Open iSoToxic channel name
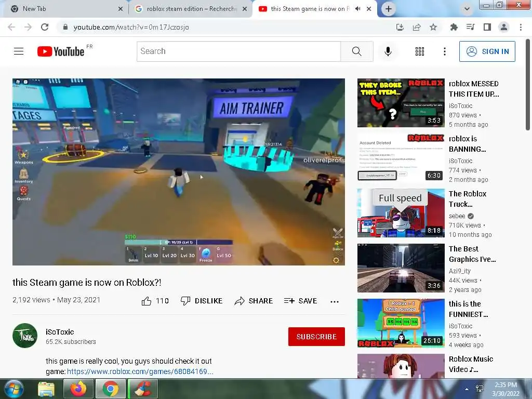Screen dimensions: 532x399 60,332
